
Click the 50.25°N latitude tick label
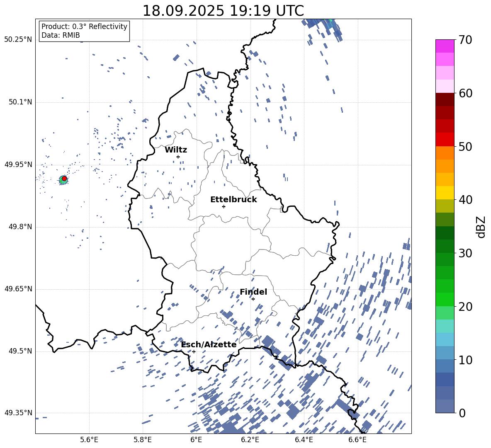[x=18, y=40]
